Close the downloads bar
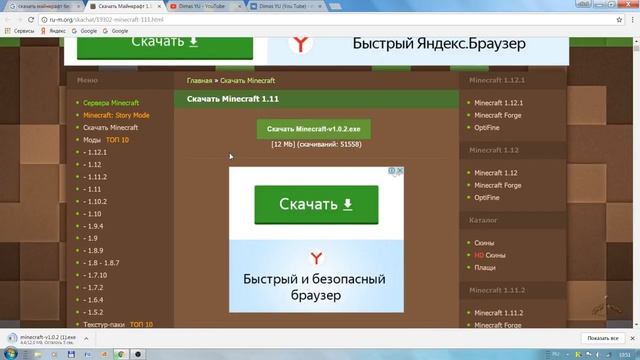640x360 pixels. (x=632, y=338)
